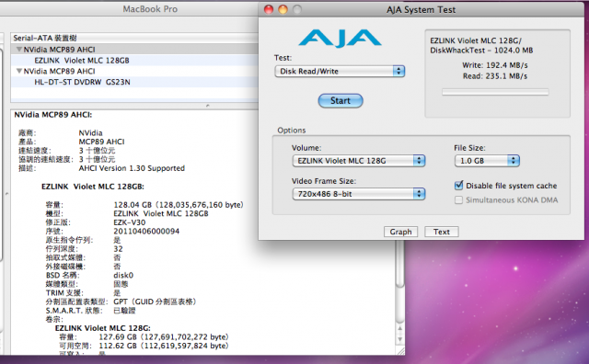The image size is (589, 364).
Task: Click the Read: 235.1 MB/s result
Action: [x=495, y=76]
